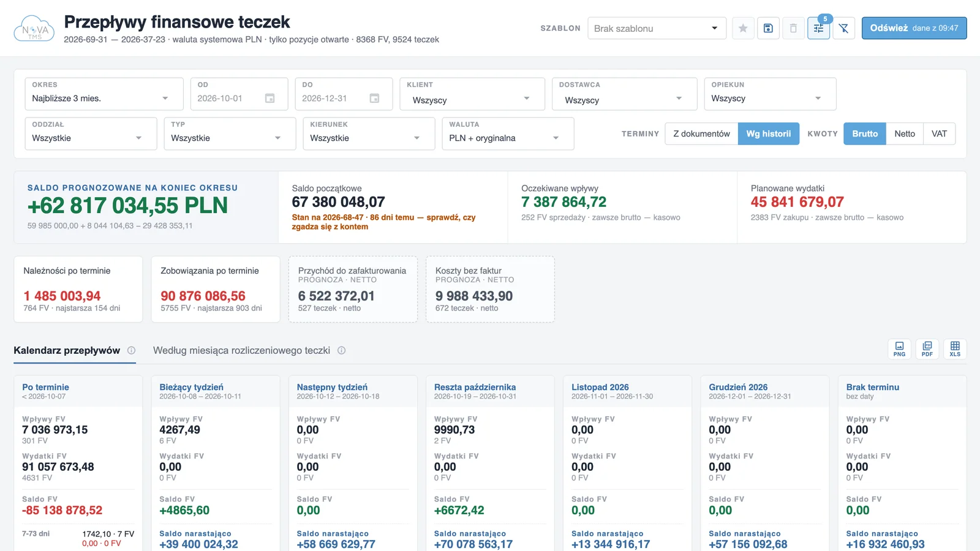The height and width of the screenshot is (551, 980).
Task: Expand the Waluta dropdown
Action: point(508,133)
